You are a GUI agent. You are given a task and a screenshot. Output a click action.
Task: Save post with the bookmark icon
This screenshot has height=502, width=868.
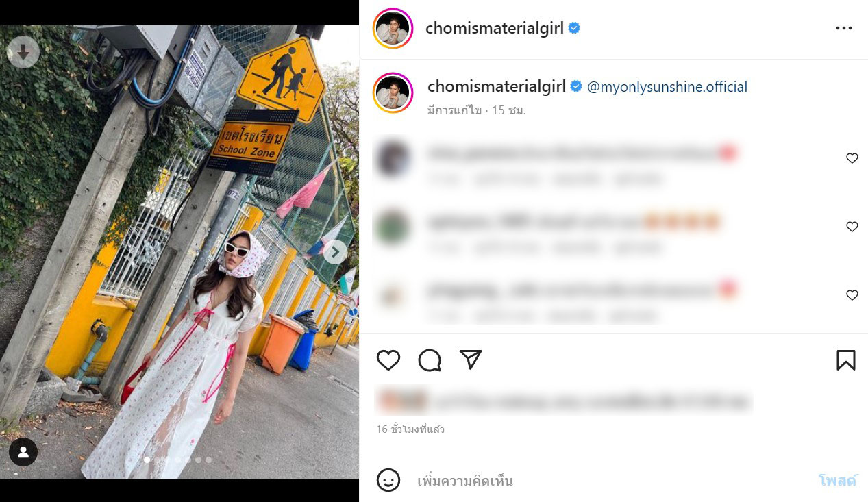[x=846, y=360]
